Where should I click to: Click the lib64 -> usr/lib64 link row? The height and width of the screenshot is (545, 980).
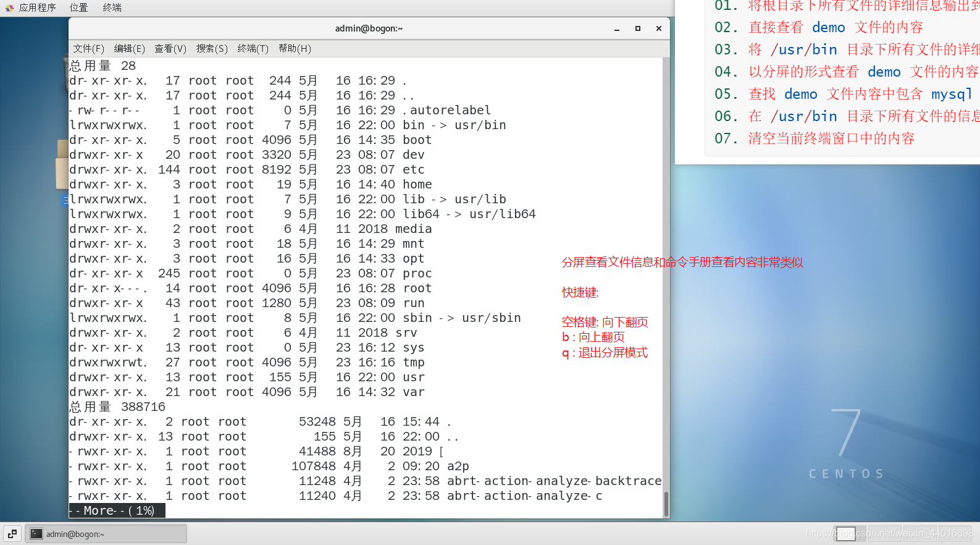click(303, 214)
